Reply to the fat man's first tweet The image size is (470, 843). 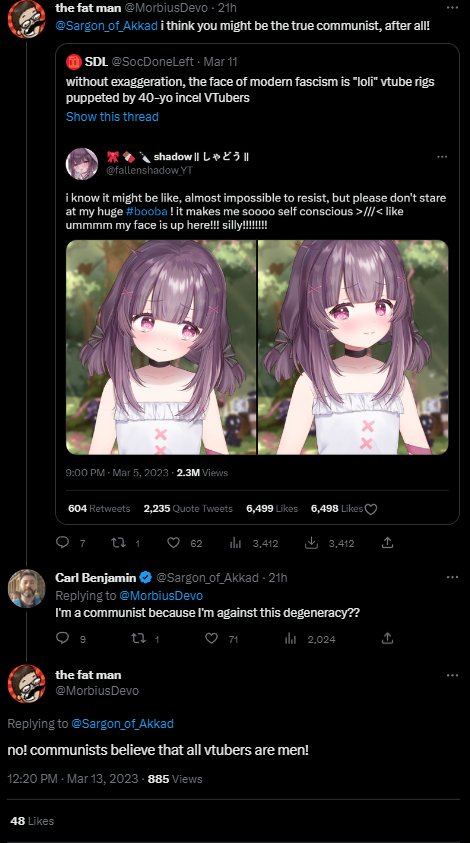click(x=63, y=542)
